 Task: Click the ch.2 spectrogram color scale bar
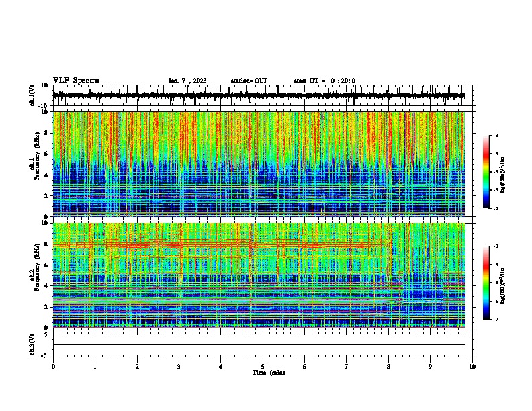point(486,283)
